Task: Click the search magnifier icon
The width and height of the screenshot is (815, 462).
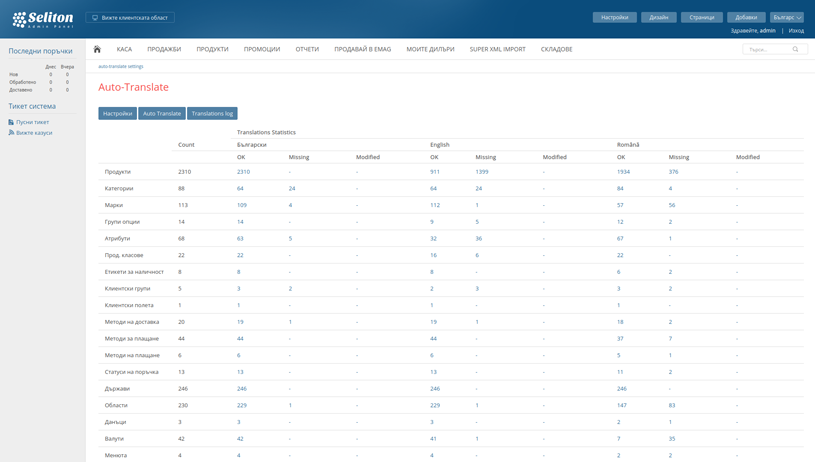Action: [x=796, y=49]
